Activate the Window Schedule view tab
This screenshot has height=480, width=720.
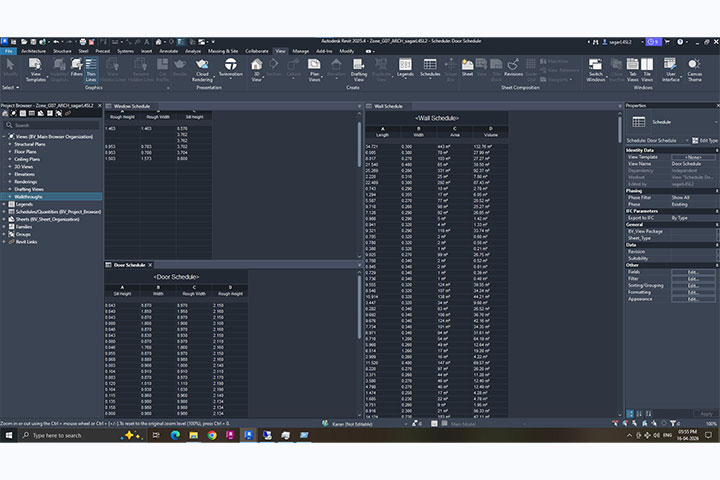click(131, 106)
